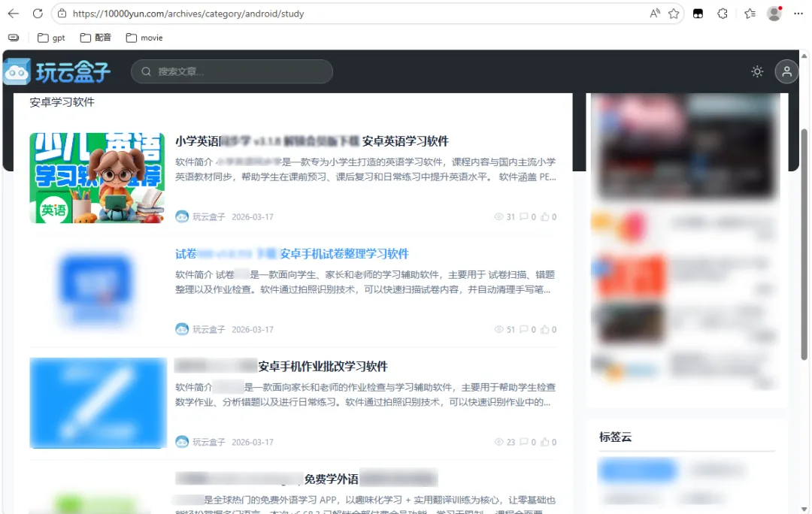
Task: Click the blue highlighted tag in 标签云
Action: [638, 470]
